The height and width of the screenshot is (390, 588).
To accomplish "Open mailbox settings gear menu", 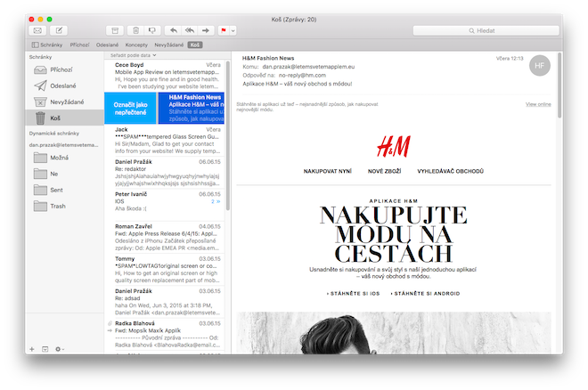I will (60, 349).
